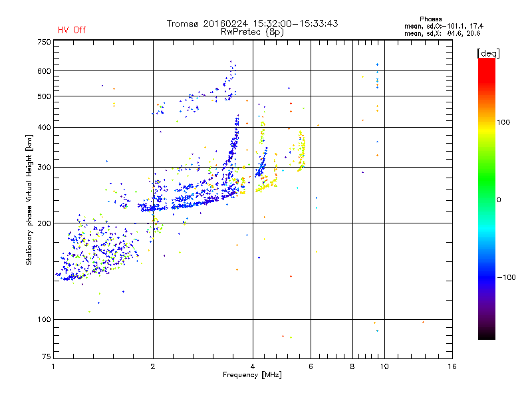Screen dimensions: 532x399
Task: Select the 'mean, sd,O:-101.1, 17.4' line
Action: pyautogui.click(x=444, y=26)
